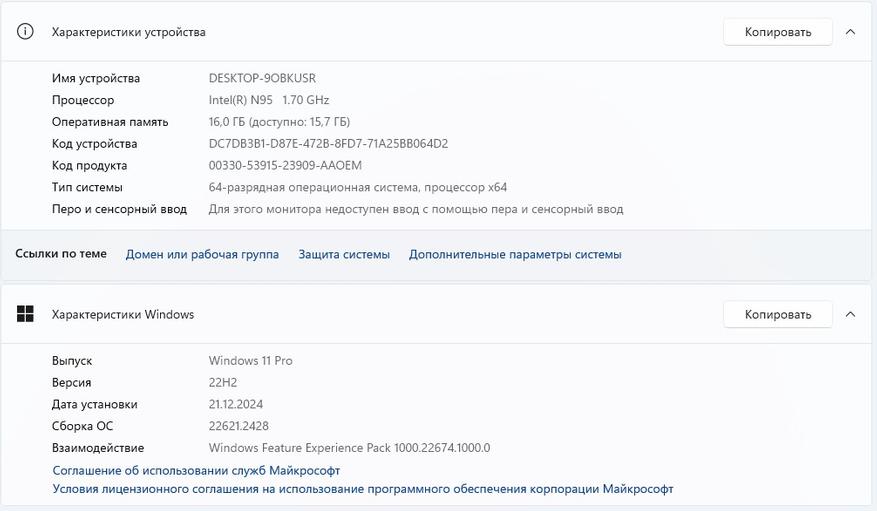The image size is (877, 511).
Task: Click the OS build value 22621.2428
Action: [239, 426]
